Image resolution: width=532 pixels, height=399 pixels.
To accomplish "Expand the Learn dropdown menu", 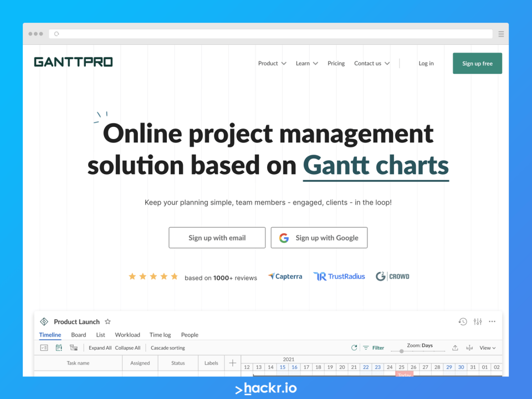I will 306,63.
